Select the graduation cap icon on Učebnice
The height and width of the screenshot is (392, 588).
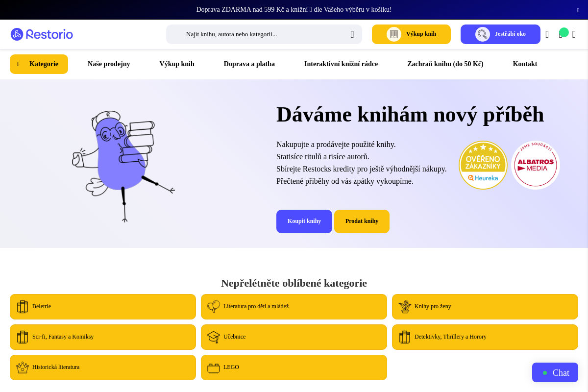[213, 337]
